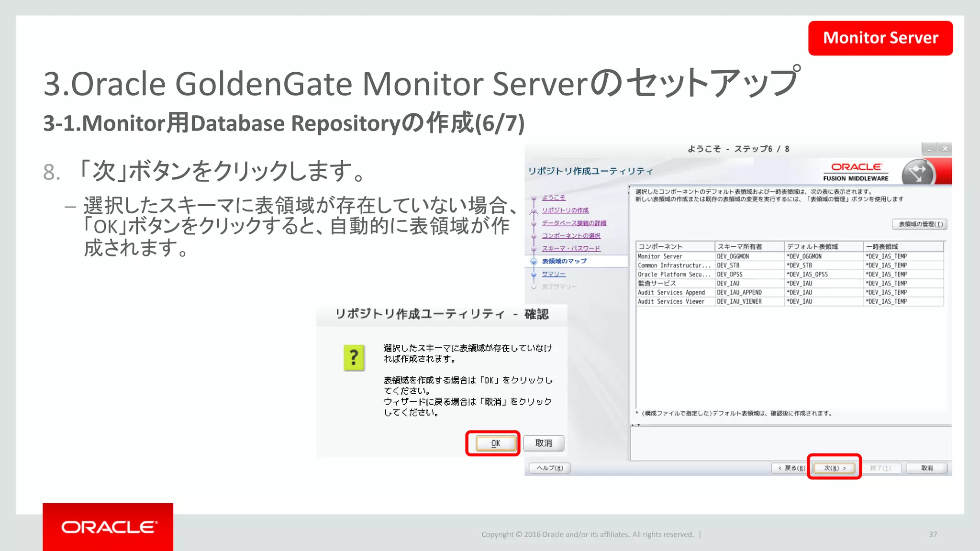This screenshot has width=980, height=551.
Task: Click the disabled 終了(F) finish button
Action: tap(880, 468)
